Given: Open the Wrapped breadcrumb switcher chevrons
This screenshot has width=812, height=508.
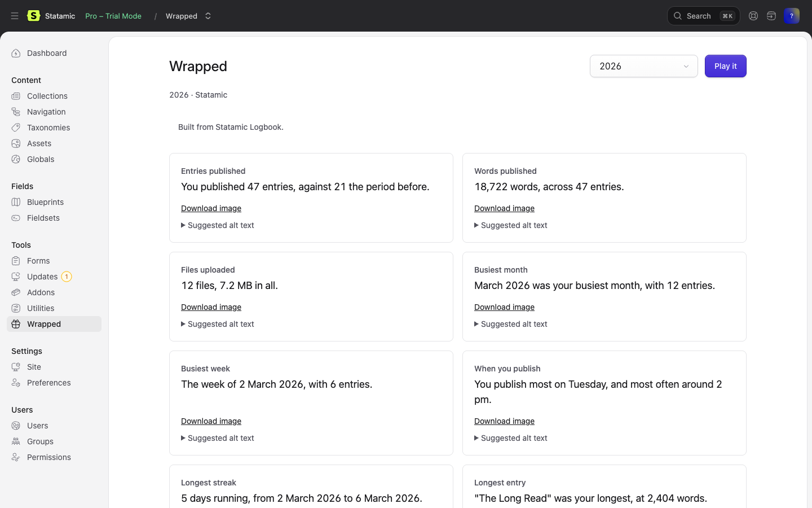Looking at the screenshot, I should pos(208,16).
